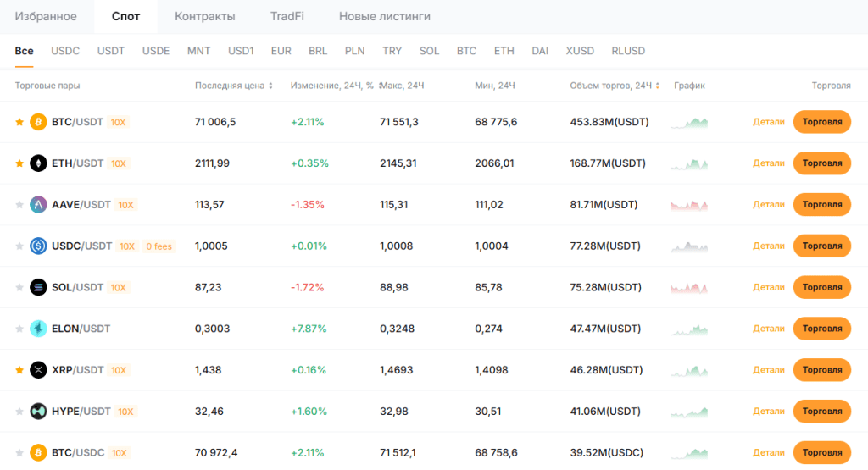This screenshot has width=868, height=470.
Task: Switch to the Контракты tab
Action: pos(205,17)
